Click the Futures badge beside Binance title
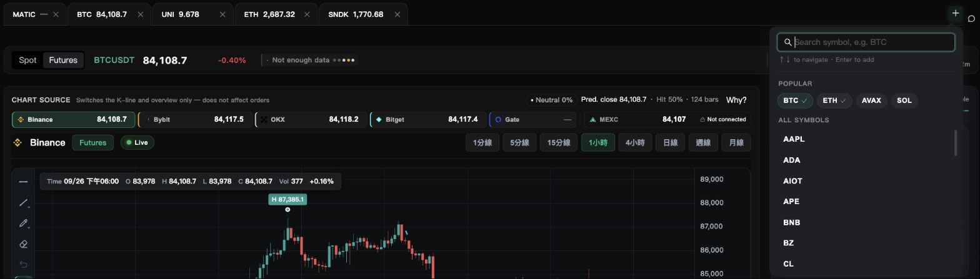The width and height of the screenshot is (980, 279). coord(92,143)
